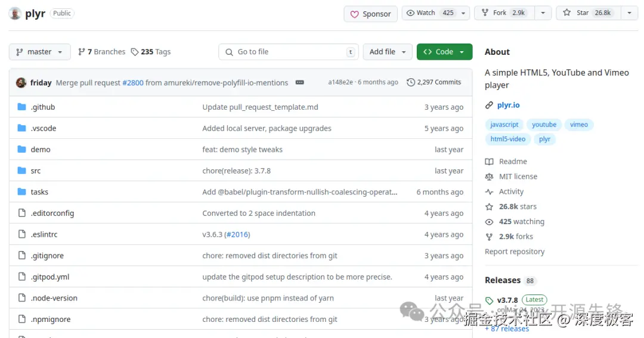View the 7 Branches link
The height and width of the screenshot is (338, 644).
click(101, 52)
